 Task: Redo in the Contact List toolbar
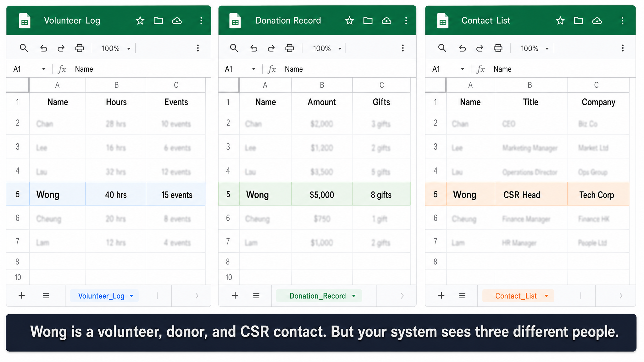[x=480, y=48]
